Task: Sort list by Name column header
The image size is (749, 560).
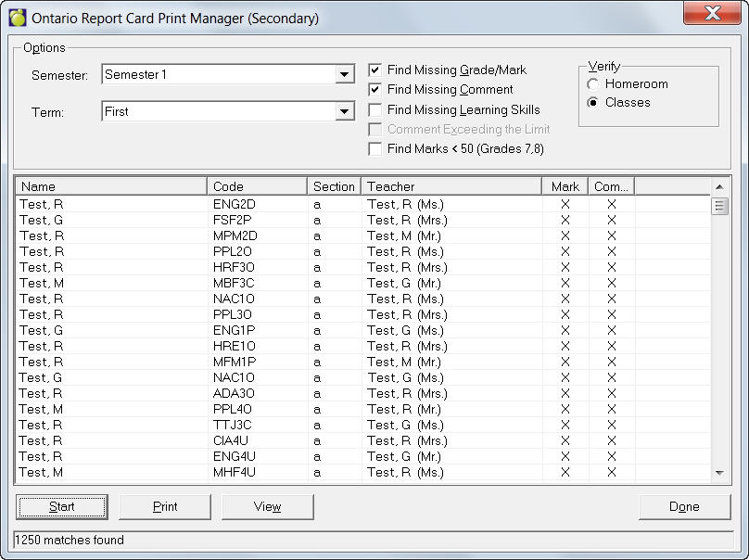Action: click(110, 186)
